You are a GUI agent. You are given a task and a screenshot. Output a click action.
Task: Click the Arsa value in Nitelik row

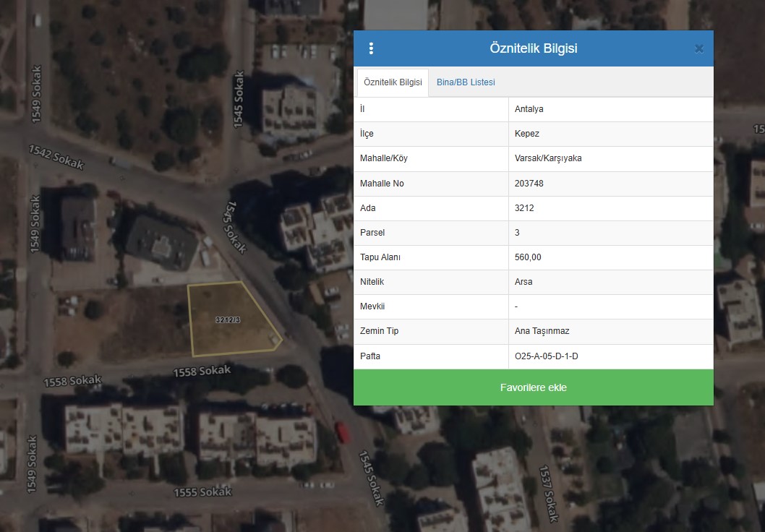[x=523, y=282]
